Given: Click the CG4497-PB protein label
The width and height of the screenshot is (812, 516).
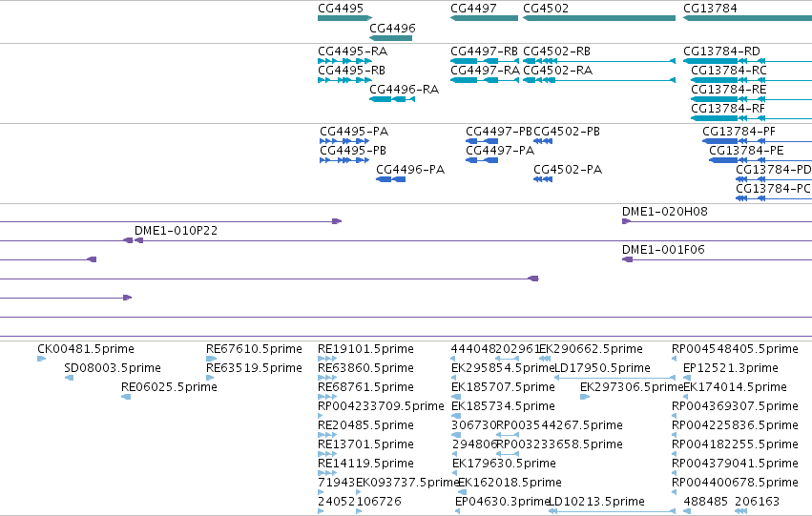Looking at the screenshot, I should 499,132.
